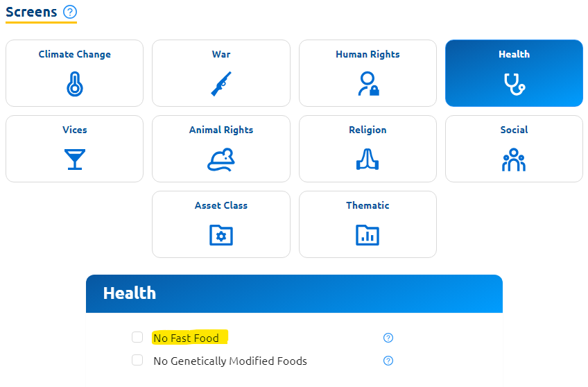Switch to the War screen label
The width and height of the screenshot is (588, 387).
[221, 54]
